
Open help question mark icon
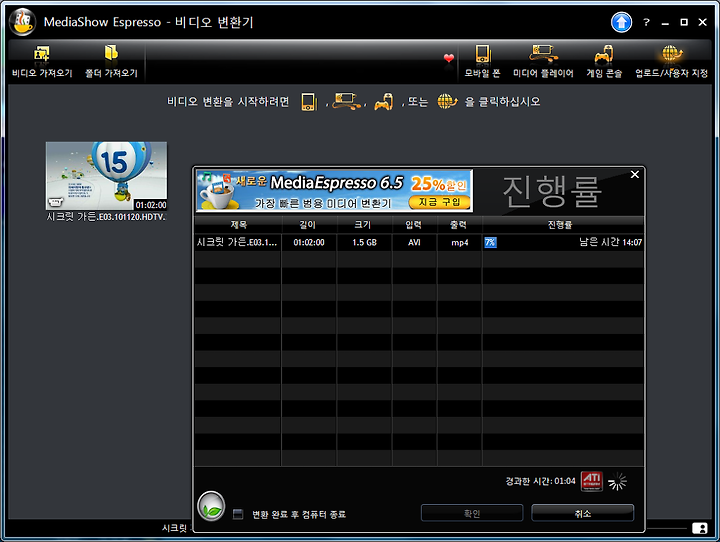click(647, 22)
